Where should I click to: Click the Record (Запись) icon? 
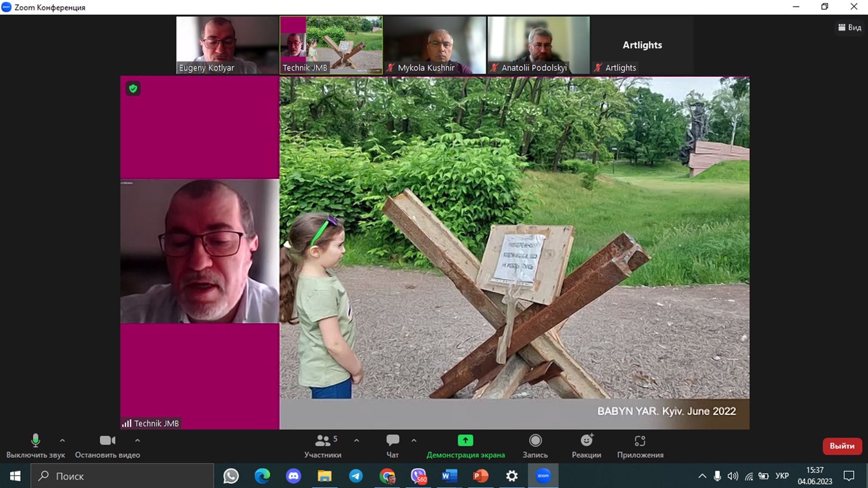coord(535,441)
